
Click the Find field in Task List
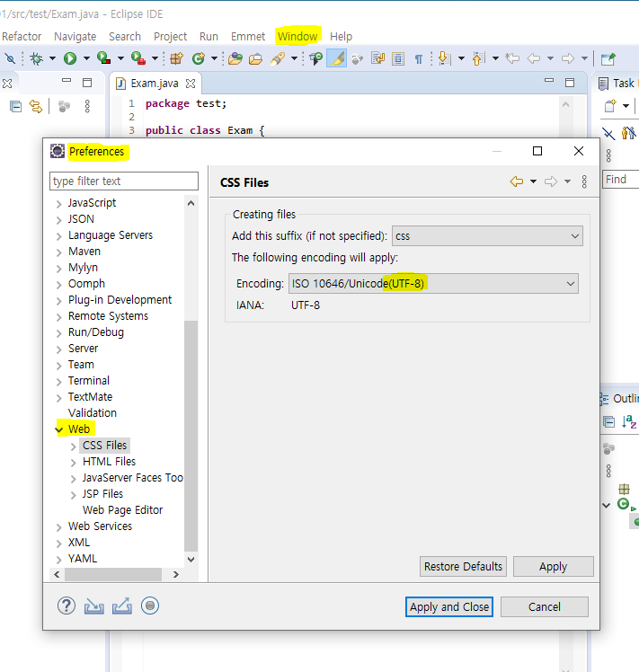(x=621, y=179)
